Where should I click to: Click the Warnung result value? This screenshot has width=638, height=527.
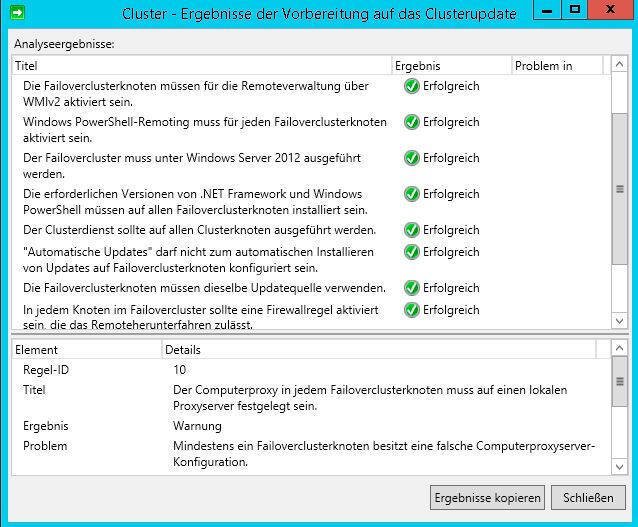click(197, 426)
